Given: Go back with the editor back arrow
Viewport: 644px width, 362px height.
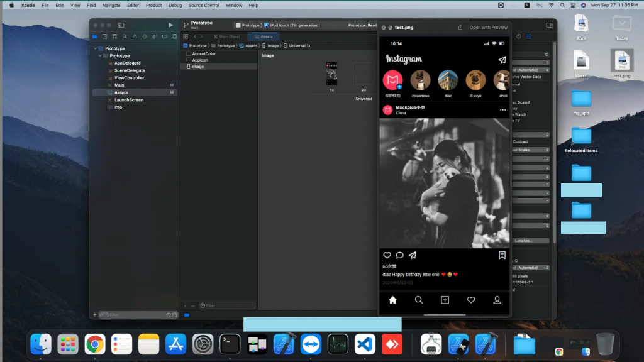Looking at the screenshot, I should point(196,36).
